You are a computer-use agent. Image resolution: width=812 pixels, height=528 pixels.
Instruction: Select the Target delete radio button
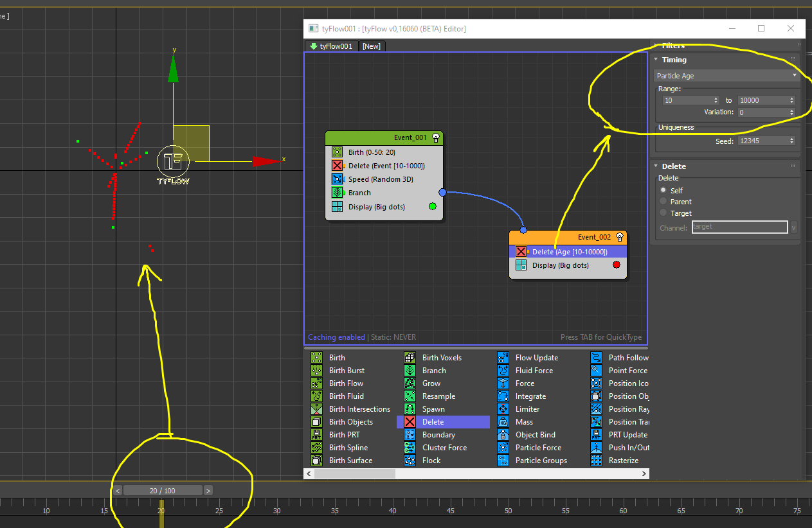pyautogui.click(x=663, y=213)
